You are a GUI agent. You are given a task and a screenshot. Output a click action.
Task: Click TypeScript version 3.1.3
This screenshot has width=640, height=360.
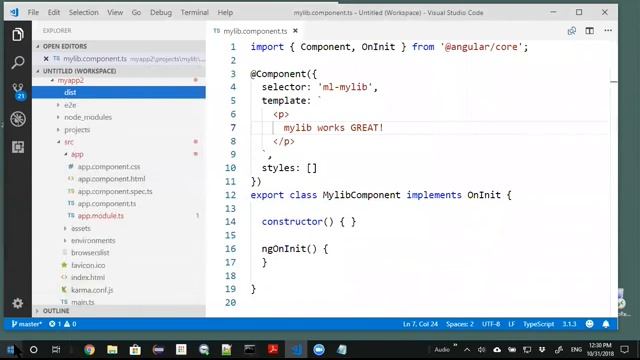tap(569, 324)
